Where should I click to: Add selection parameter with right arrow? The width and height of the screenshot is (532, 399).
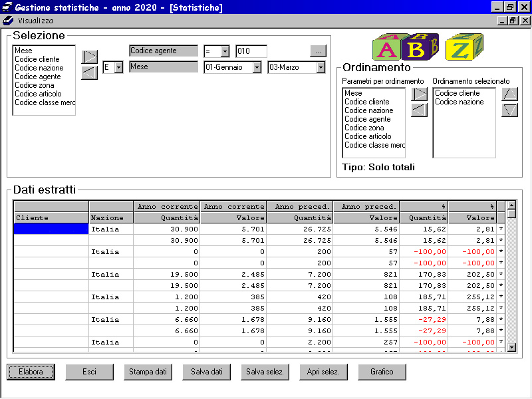[x=90, y=57]
